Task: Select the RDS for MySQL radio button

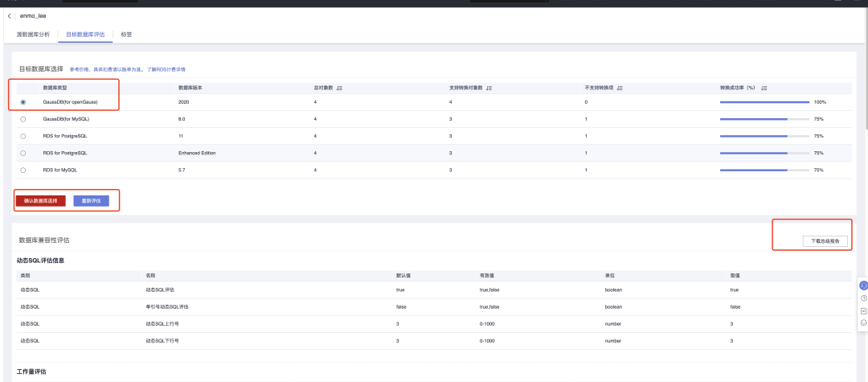Action: [x=23, y=170]
